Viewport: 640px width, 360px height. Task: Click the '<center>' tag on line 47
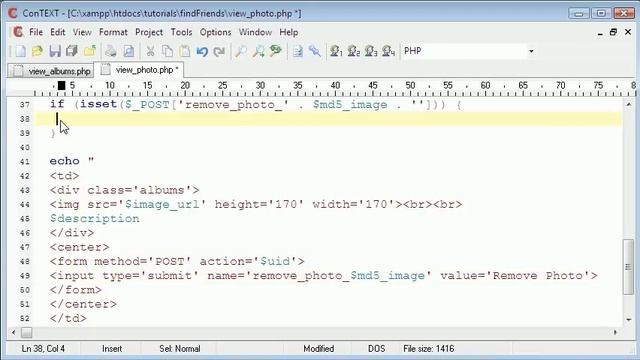(80, 247)
